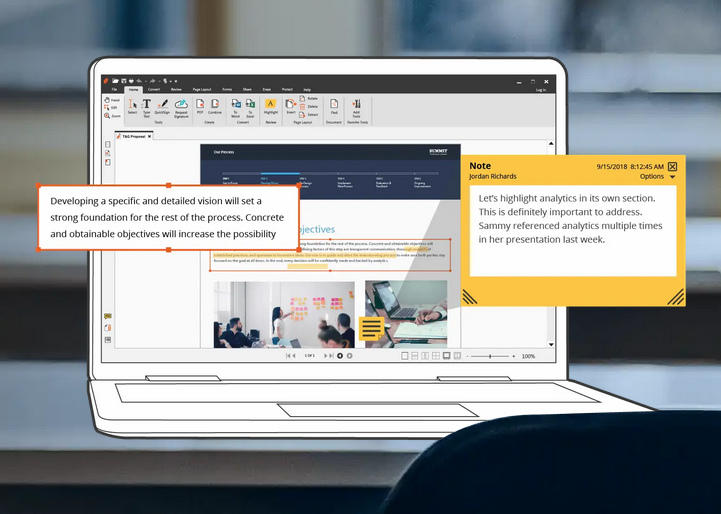Select the Type Text tool
The image size is (721, 514).
(x=146, y=105)
